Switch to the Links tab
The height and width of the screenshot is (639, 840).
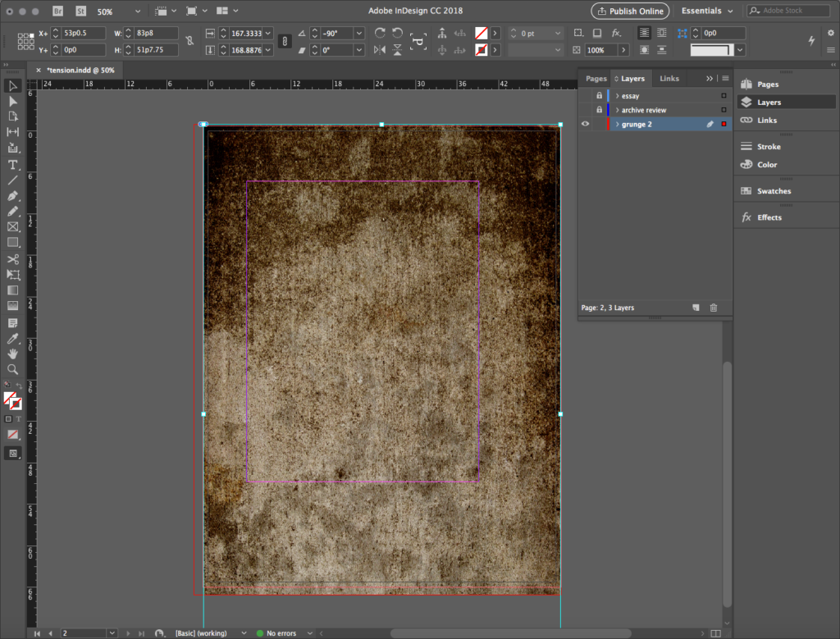pyautogui.click(x=669, y=79)
